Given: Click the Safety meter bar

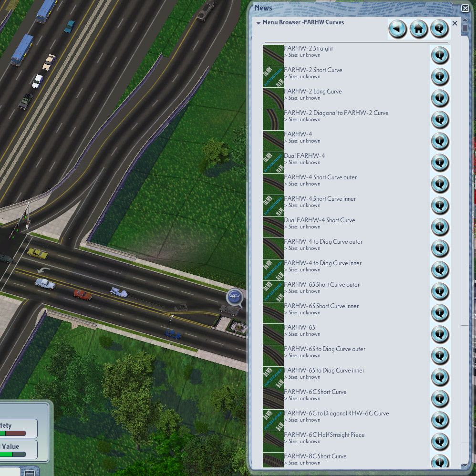Looking at the screenshot, I should [13, 433].
